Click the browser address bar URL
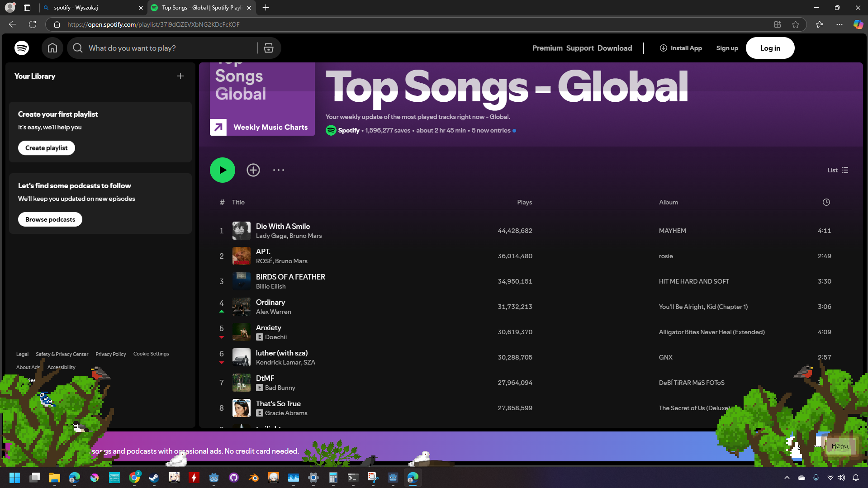 tap(153, 24)
